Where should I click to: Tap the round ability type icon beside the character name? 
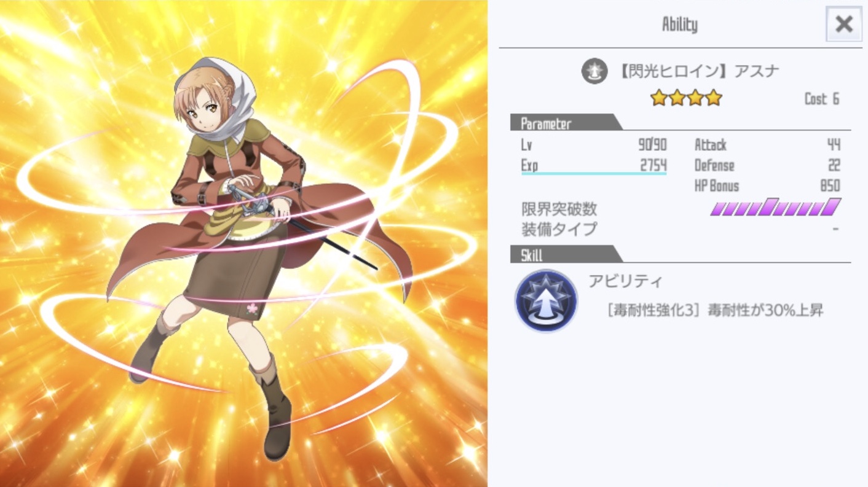click(594, 71)
